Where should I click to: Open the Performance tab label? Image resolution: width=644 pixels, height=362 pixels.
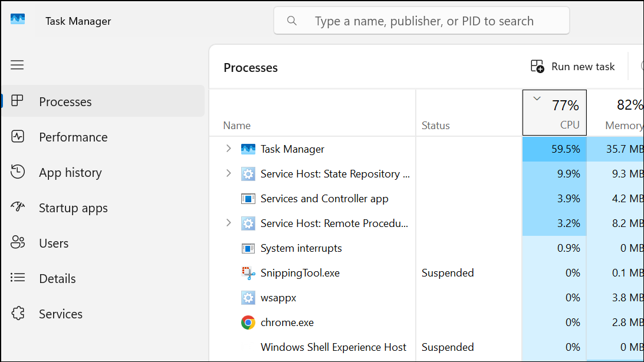(73, 137)
